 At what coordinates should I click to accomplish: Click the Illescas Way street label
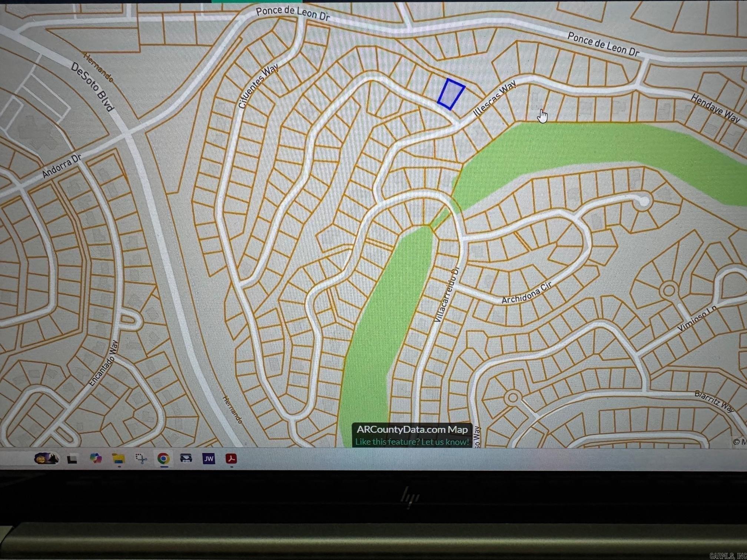[x=494, y=99]
